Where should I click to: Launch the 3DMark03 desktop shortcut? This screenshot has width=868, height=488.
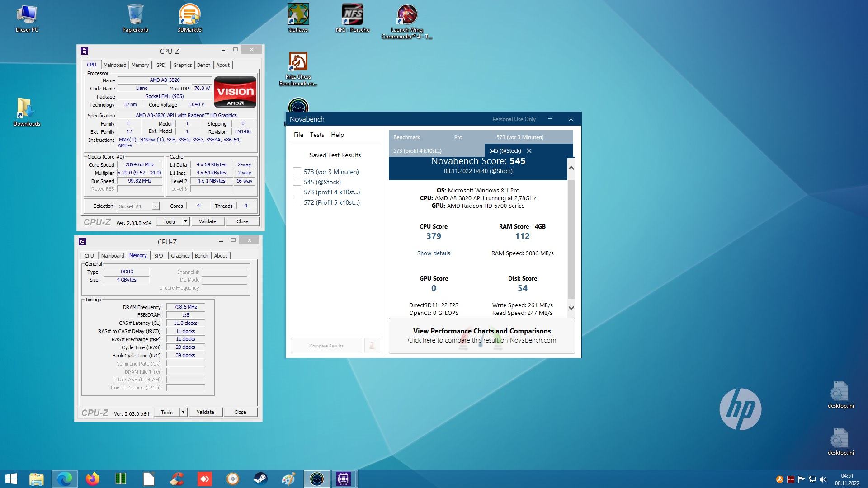tap(189, 18)
